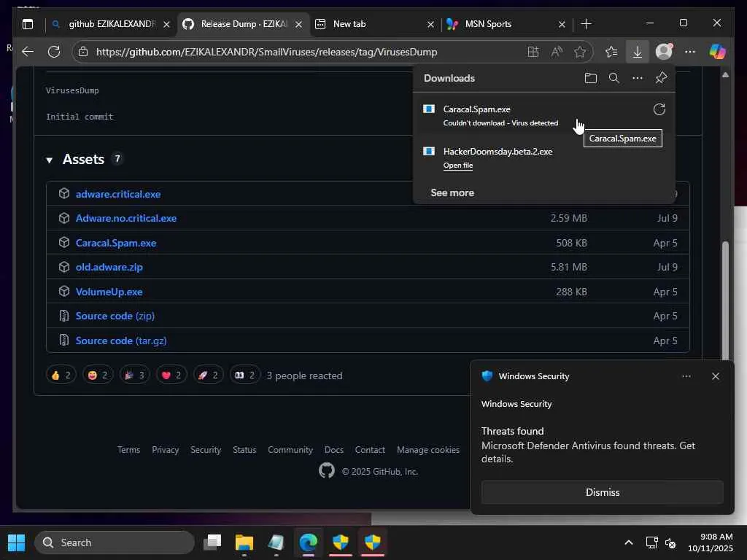747x560 pixels.
Task: Open the browser profile avatar
Action: [x=664, y=52]
